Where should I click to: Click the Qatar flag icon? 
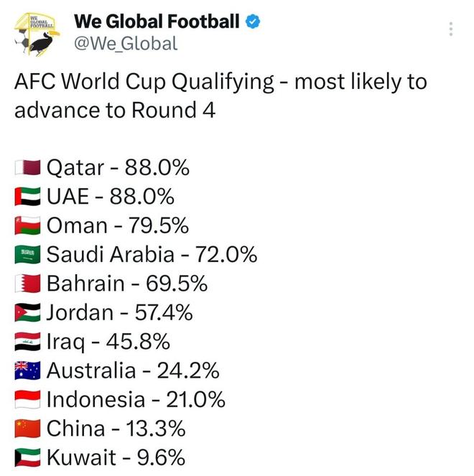tap(29, 168)
